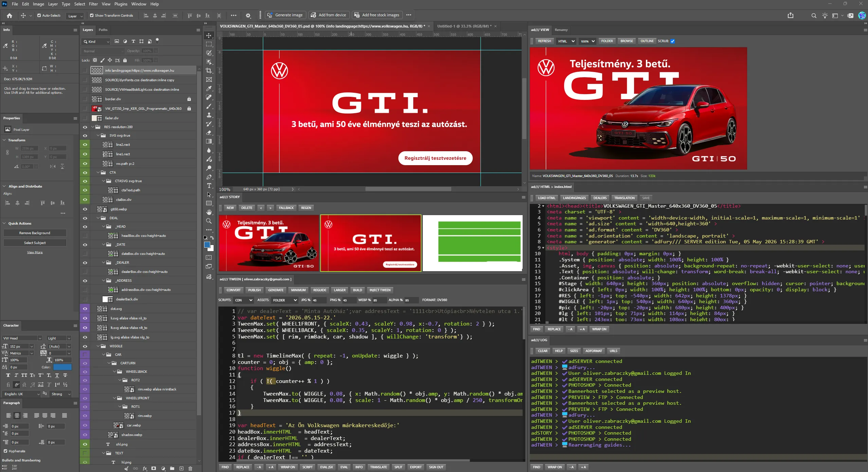Click the REFRESH button in ad/// VIEW
This screenshot has height=472, width=868.
(x=544, y=41)
